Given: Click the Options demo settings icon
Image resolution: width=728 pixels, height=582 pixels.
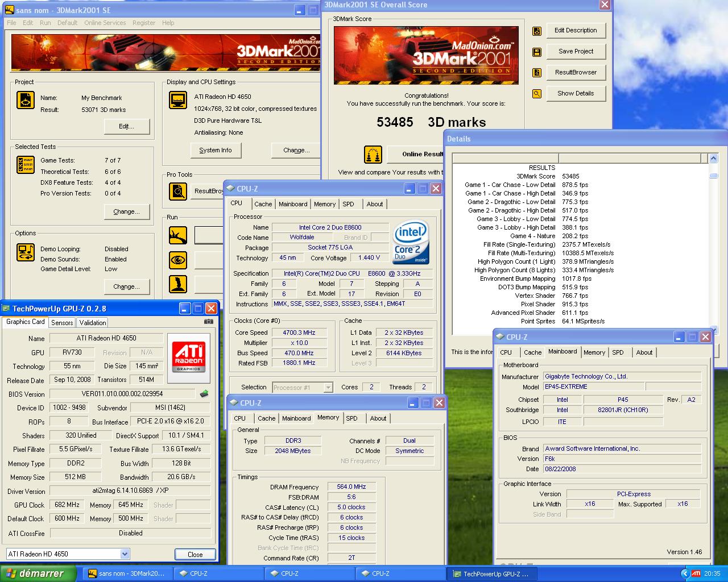Looking at the screenshot, I should click(x=26, y=252).
